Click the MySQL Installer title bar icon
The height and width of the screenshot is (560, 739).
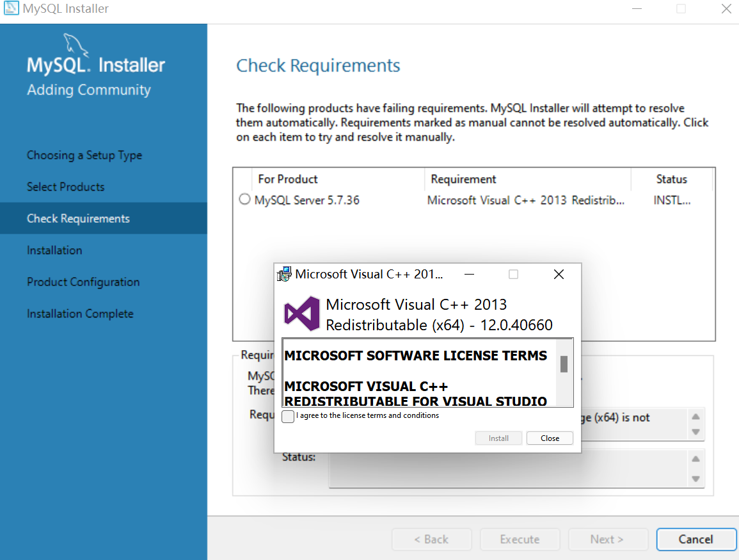pyautogui.click(x=12, y=8)
